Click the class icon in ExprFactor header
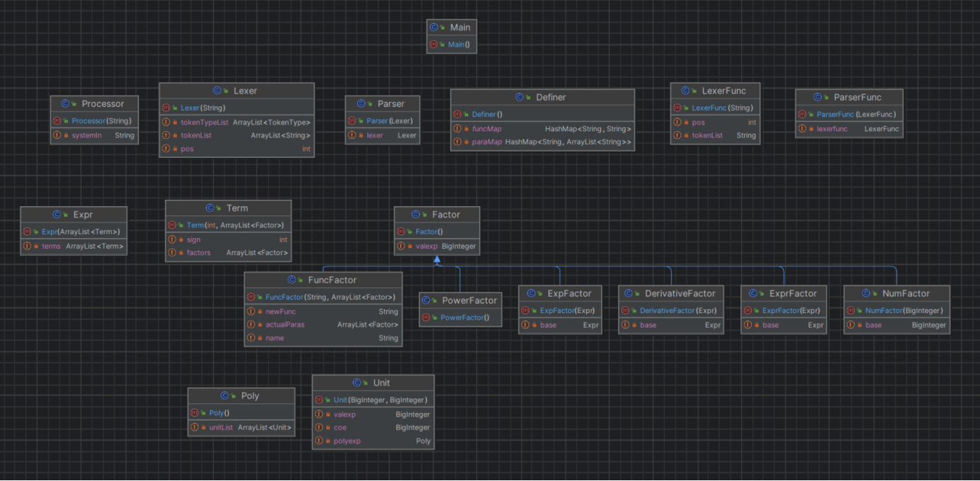 click(x=753, y=293)
